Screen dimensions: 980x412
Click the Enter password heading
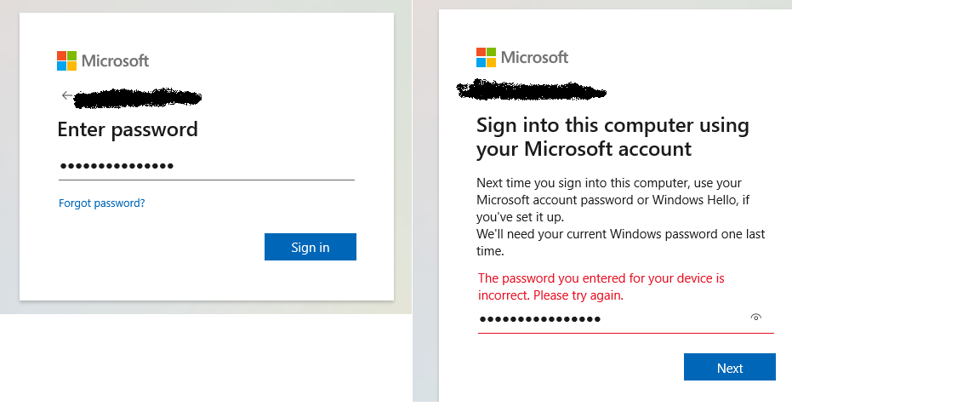coord(128,129)
